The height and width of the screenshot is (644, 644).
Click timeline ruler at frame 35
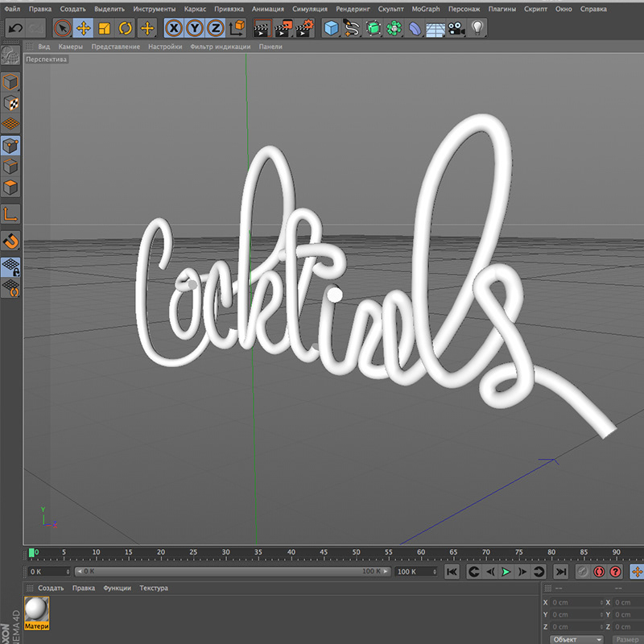[258, 553]
